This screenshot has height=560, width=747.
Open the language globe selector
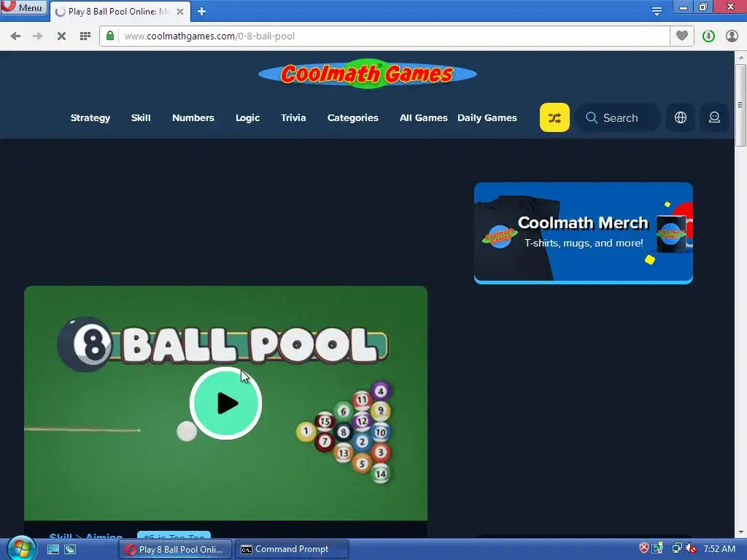681,117
